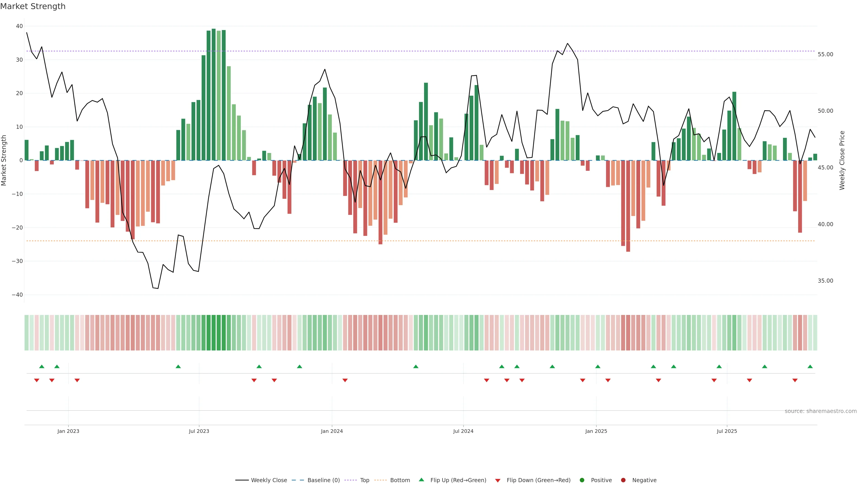Click the leftmost red flip-down triangle marker
The image size is (868, 488).
37,380
